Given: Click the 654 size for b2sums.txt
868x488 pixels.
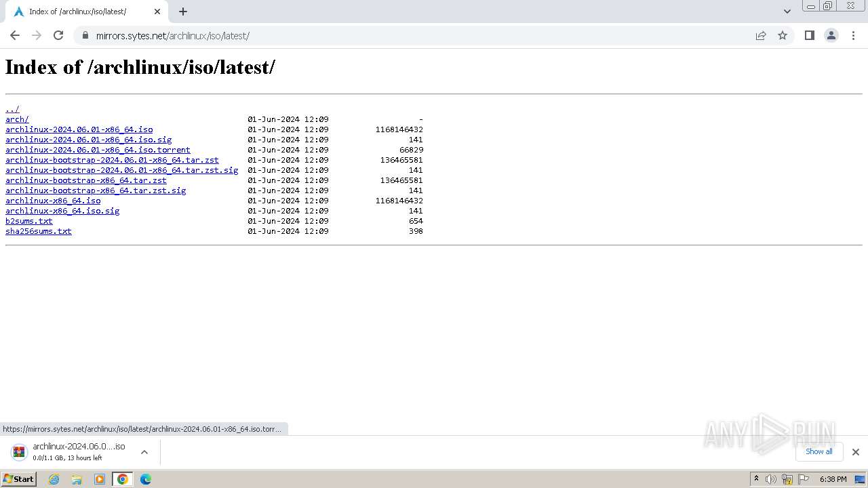Looking at the screenshot, I should 416,221.
